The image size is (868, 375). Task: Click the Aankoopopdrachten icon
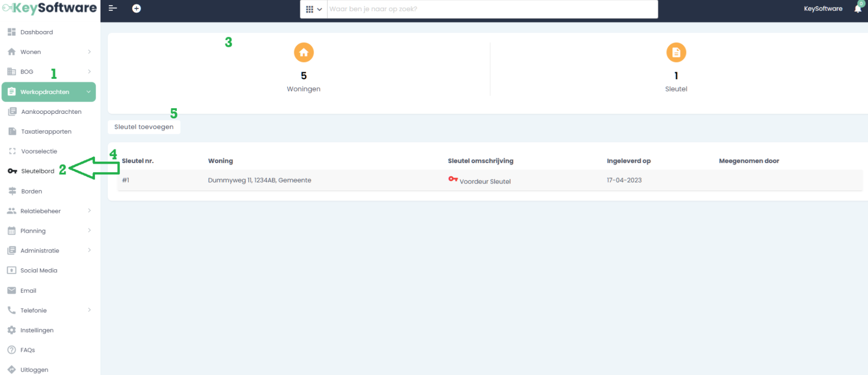(12, 112)
